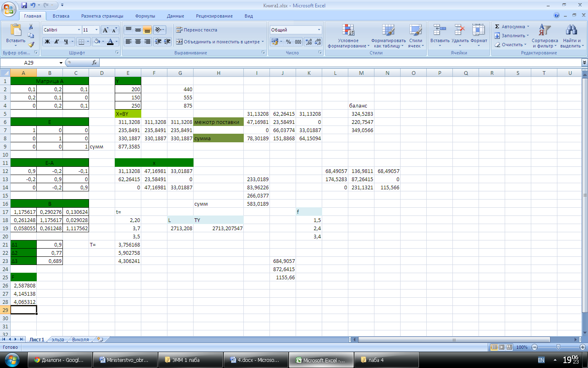588x368 pixels.
Task: Align cell content to bottom
Action: coord(147,30)
